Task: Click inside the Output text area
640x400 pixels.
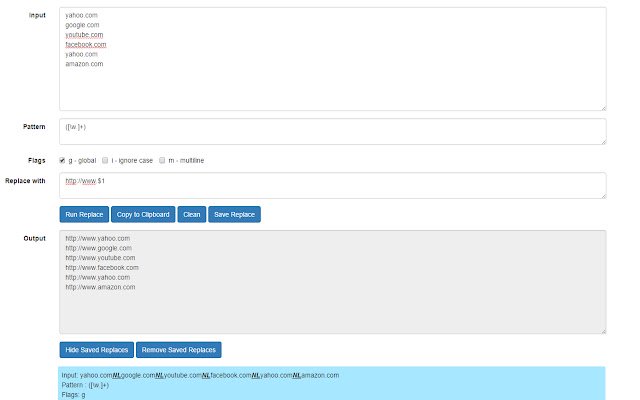Action: point(333,282)
